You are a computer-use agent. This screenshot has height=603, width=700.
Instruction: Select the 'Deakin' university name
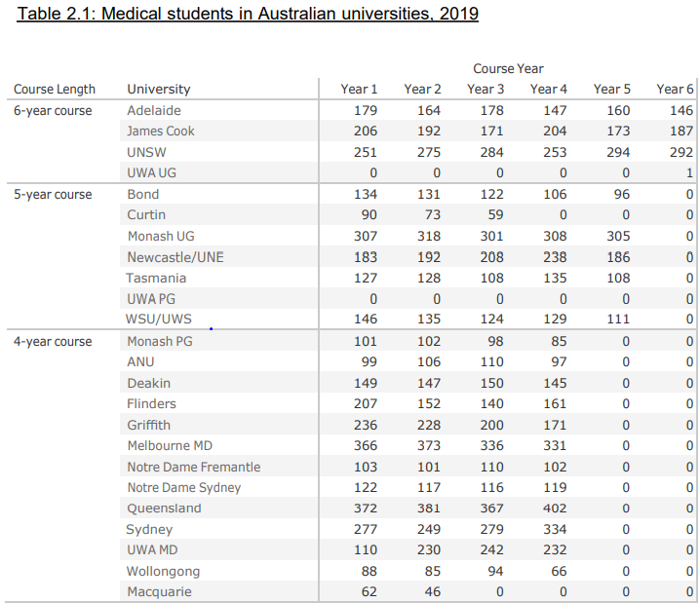pos(148,384)
